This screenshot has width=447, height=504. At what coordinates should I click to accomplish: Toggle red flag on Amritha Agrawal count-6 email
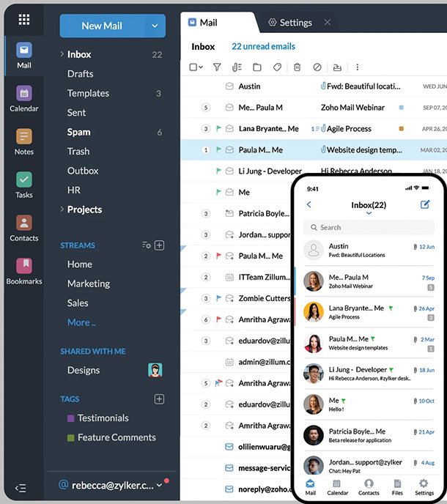tap(218, 319)
